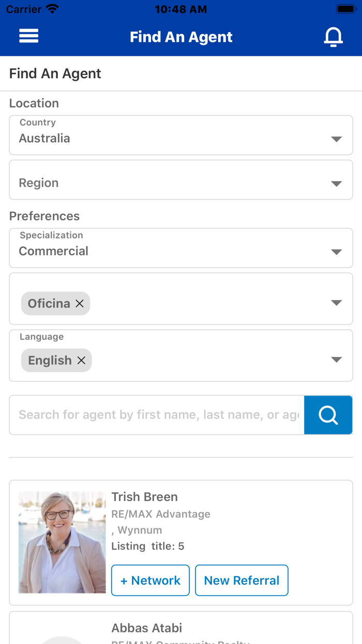Open the hamburger navigation menu
The height and width of the screenshot is (644, 362).
28,36
